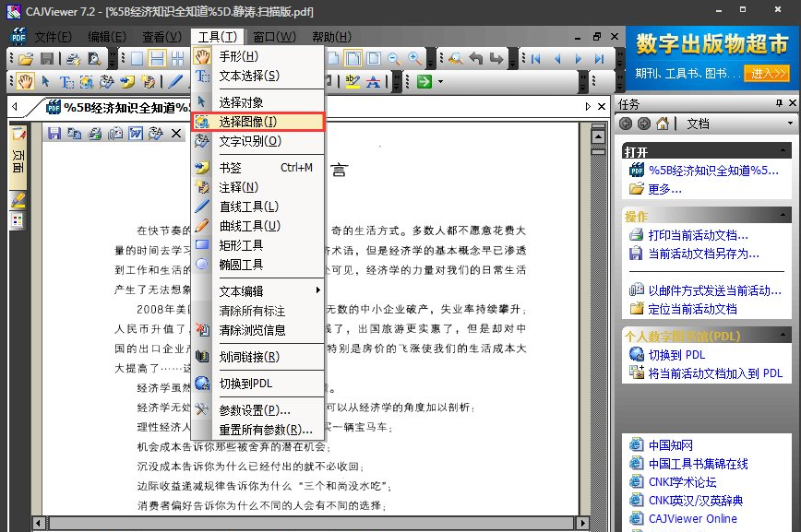
Task: Click the copy icon in document toolbar
Action: 75,134
